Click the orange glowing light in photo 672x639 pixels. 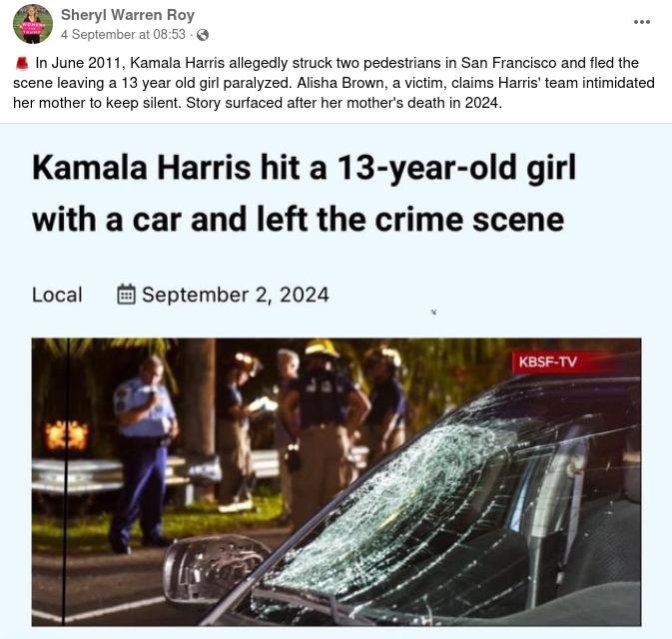[x=67, y=435]
